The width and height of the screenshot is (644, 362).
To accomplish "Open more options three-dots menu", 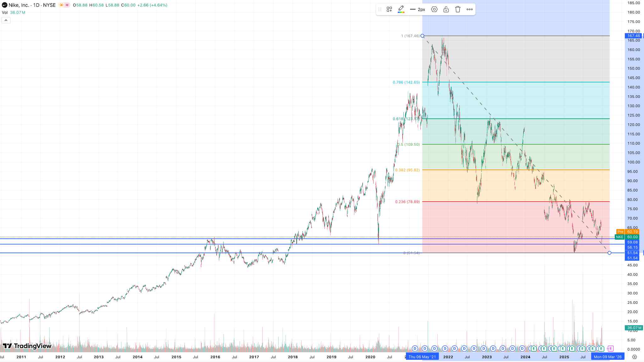I will coord(469,9).
